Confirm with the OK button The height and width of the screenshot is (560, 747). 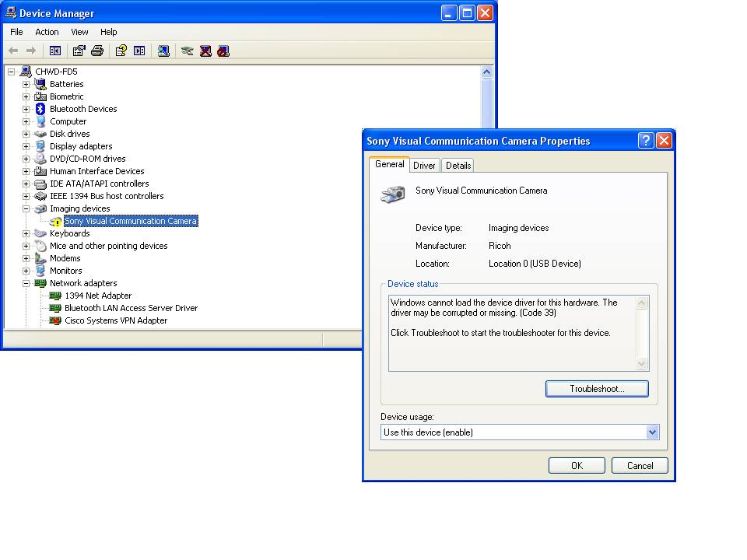(577, 465)
